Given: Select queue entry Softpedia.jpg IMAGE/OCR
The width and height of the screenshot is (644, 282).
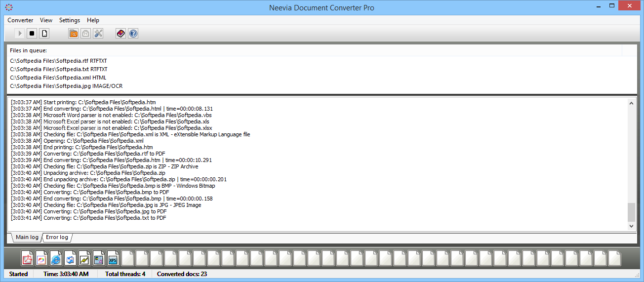Looking at the screenshot, I should pos(66,86).
